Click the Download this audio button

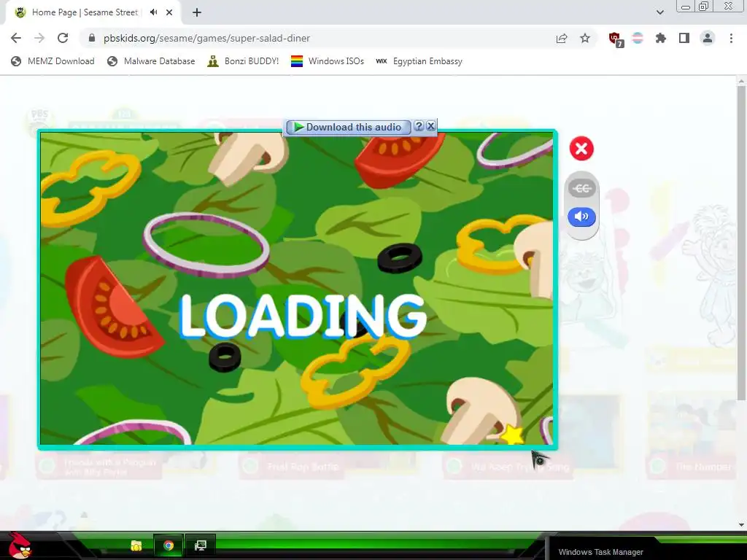[348, 127]
